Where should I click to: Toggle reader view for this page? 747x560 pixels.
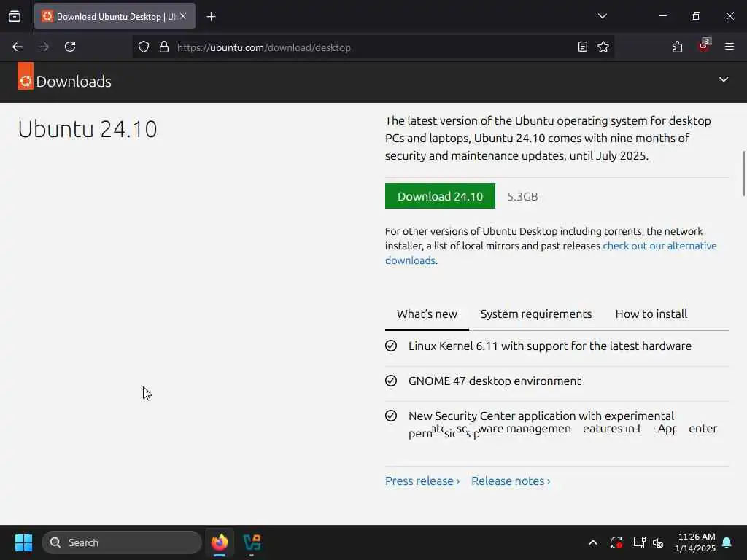coord(583,47)
